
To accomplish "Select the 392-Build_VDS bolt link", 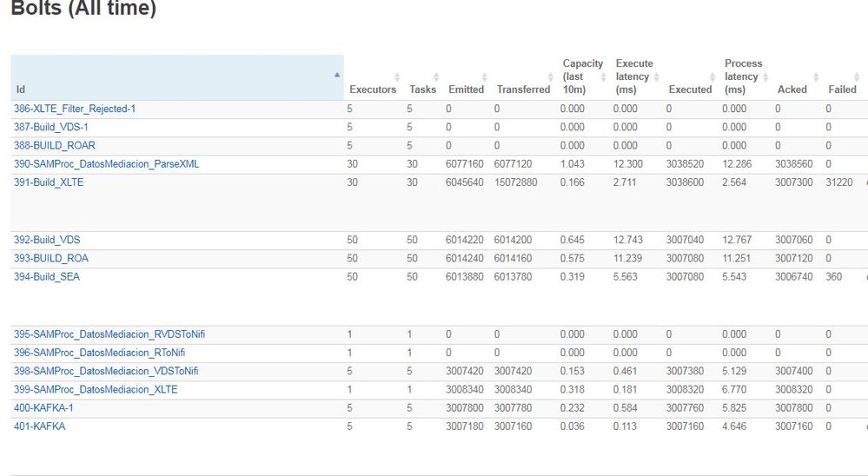I will tap(47, 240).
